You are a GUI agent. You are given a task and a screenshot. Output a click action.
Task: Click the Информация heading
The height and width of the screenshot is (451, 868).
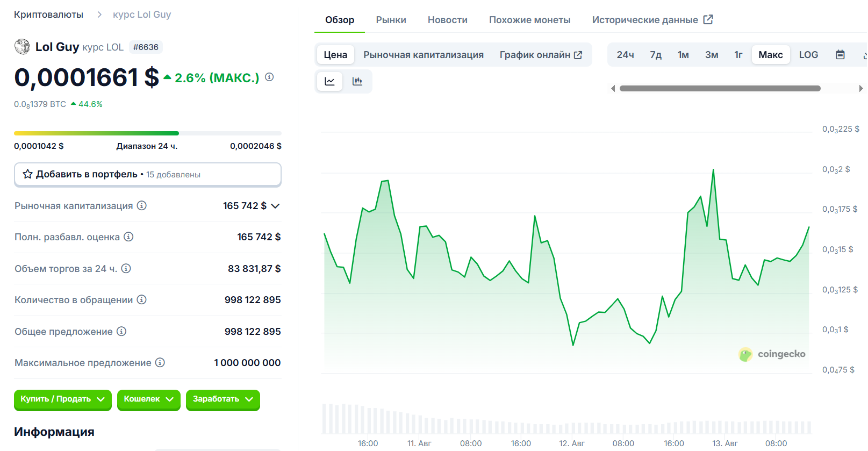coord(54,432)
